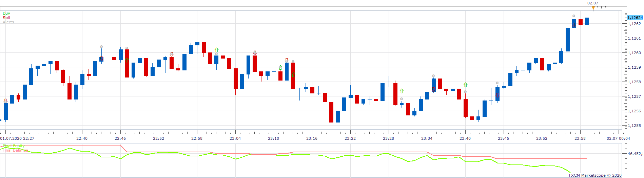The height and width of the screenshot is (178, 644).
Task: Click the orange date marker under 02.07
Action: click(x=593, y=8)
